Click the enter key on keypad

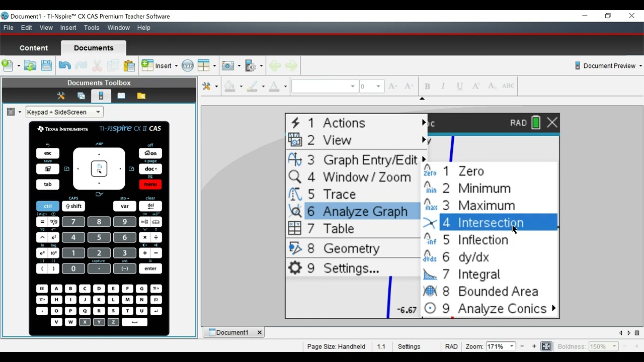point(150,268)
